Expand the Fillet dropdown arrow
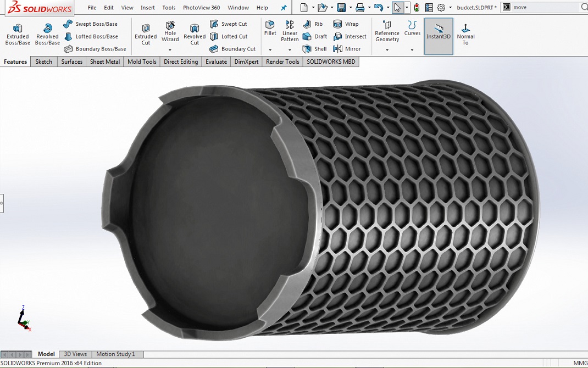Screen dimensions: 588x368 [x=270, y=50]
